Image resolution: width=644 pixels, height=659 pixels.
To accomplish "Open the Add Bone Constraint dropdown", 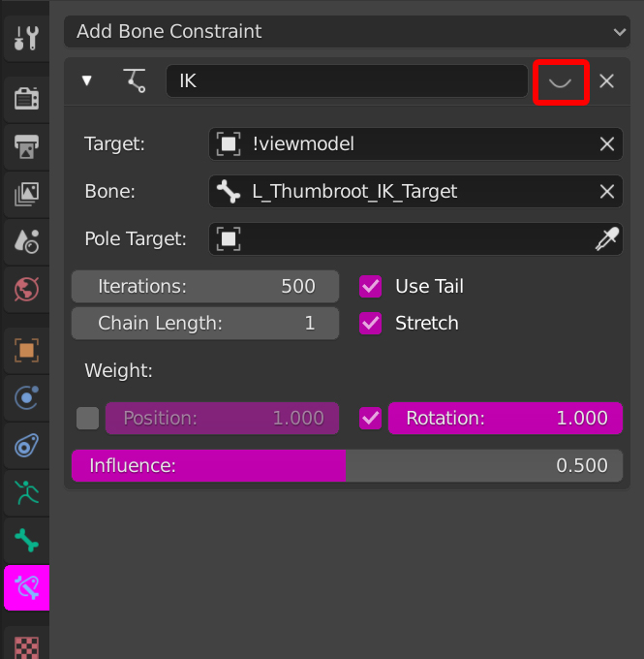I will [x=347, y=31].
